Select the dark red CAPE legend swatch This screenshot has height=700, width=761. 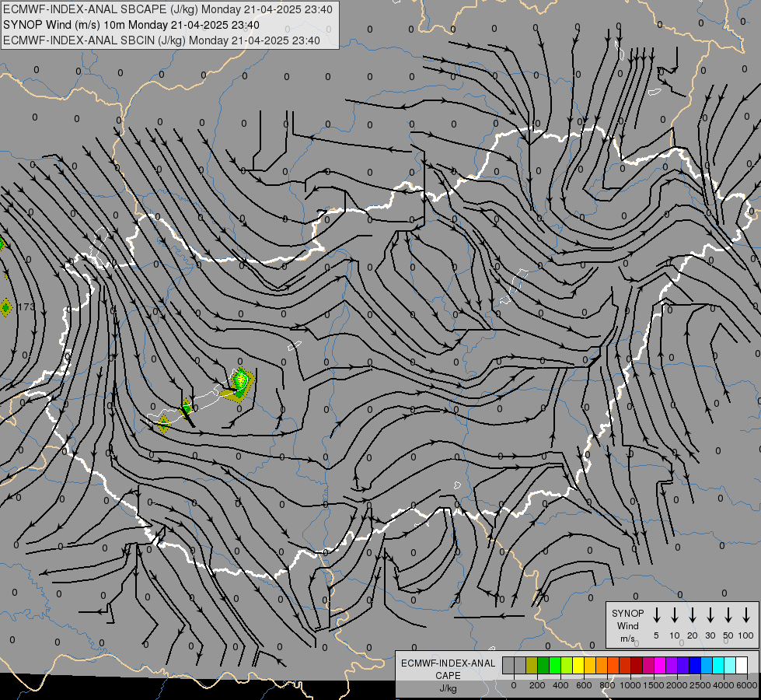click(637, 665)
